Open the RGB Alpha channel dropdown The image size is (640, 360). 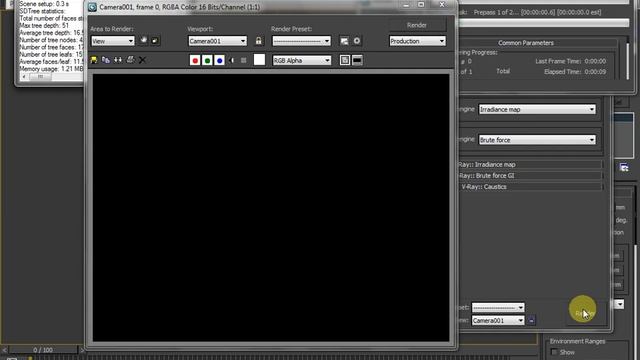pyautogui.click(x=302, y=60)
